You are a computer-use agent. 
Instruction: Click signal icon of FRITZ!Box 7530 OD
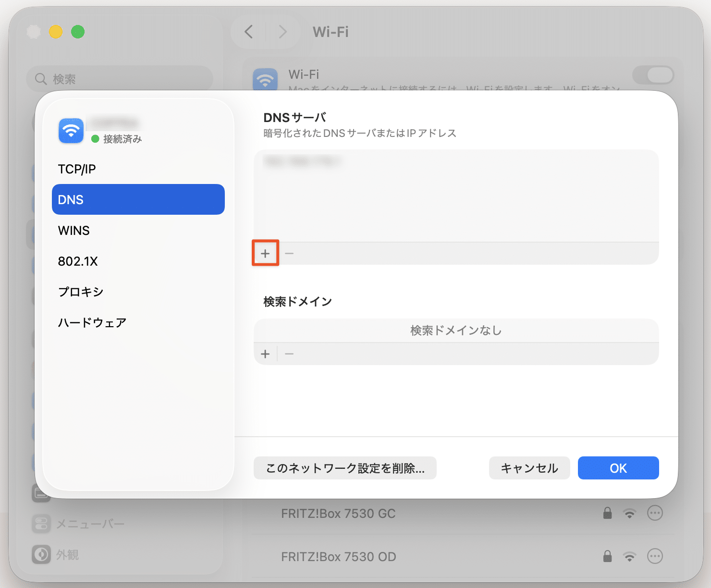click(x=629, y=557)
